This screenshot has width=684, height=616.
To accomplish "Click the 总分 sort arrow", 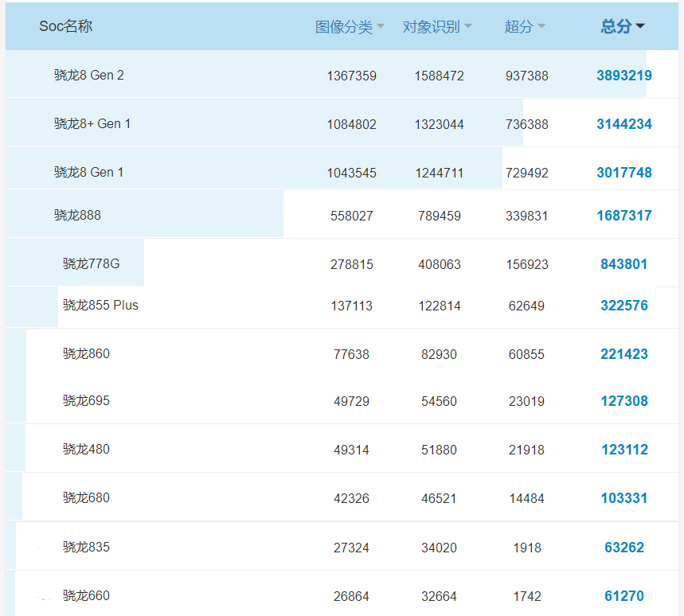I will tap(640, 27).
